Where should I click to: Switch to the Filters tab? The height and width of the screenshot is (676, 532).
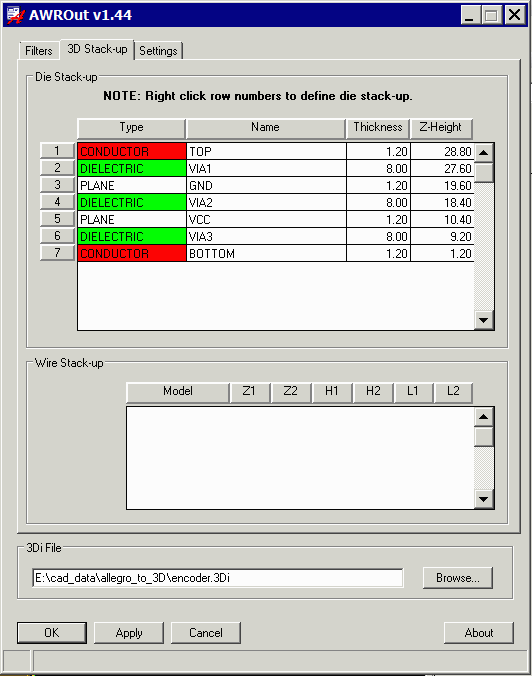[38, 51]
